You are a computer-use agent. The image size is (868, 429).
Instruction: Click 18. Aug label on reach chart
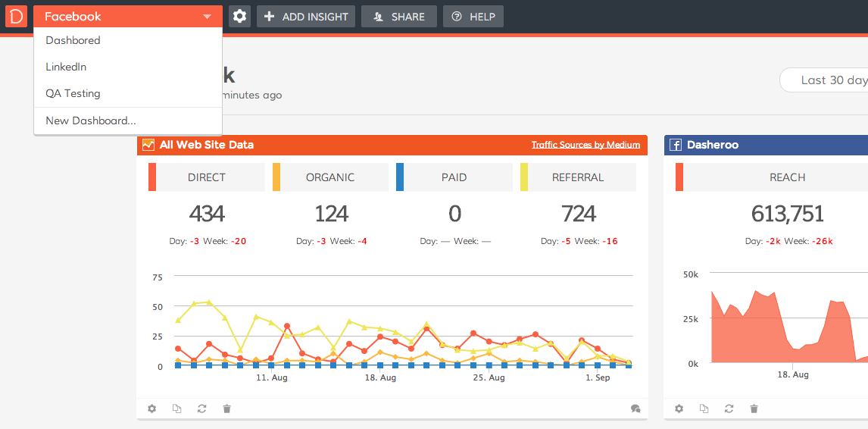pyautogui.click(x=793, y=374)
